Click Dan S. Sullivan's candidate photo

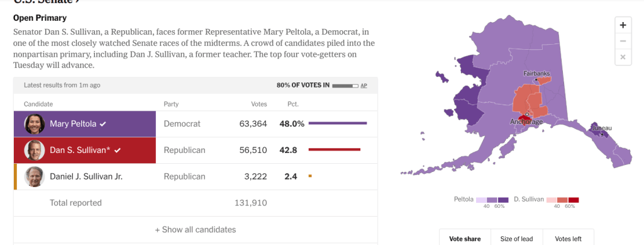(x=35, y=150)
